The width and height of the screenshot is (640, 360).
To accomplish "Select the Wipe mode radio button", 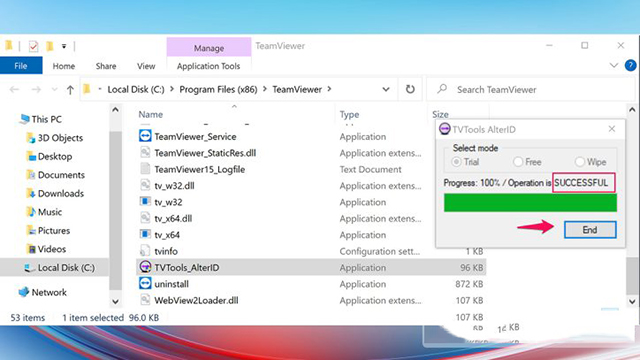I will (x=579, y=162).
